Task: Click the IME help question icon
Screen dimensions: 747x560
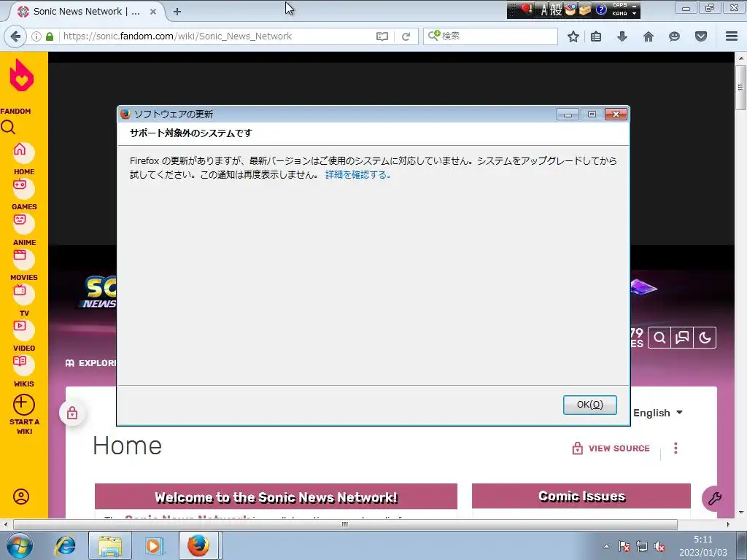Action: coord(601,9)
